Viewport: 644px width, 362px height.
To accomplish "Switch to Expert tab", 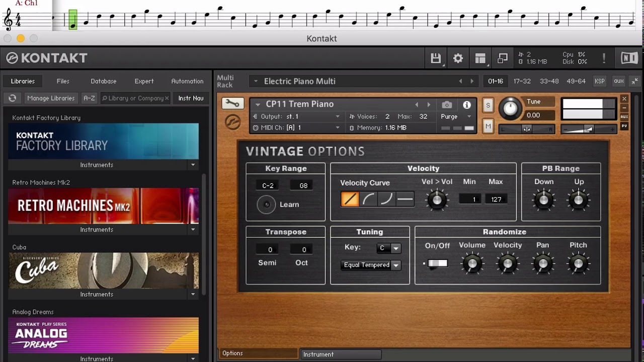I will point(144,81).
